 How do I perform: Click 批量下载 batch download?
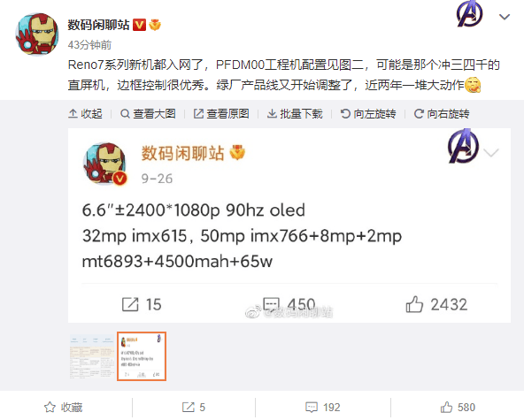click(x=295, y=114)
